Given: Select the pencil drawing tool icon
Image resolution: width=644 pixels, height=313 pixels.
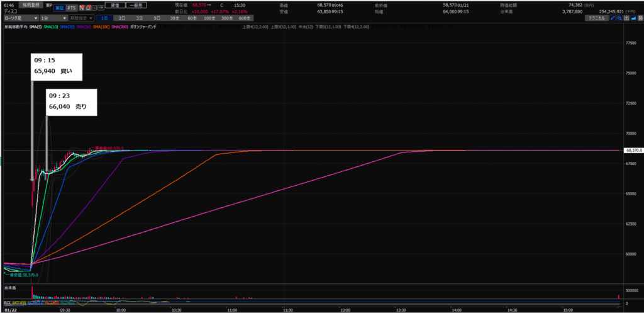Looking at the screenshot, I should pos(613,18).
